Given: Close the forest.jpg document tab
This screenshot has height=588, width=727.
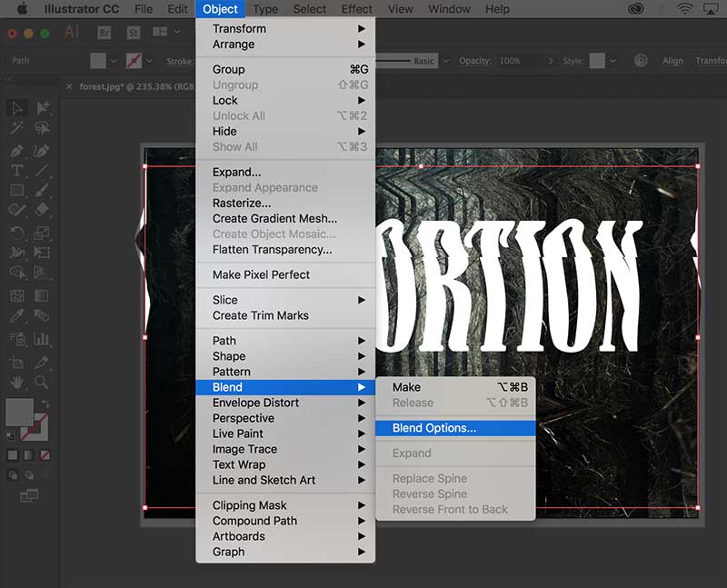Looking at the screenshot, I should coord(69,86).
